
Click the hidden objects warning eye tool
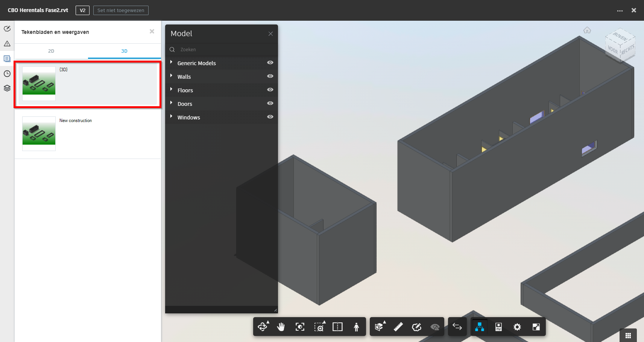point(435,327)
